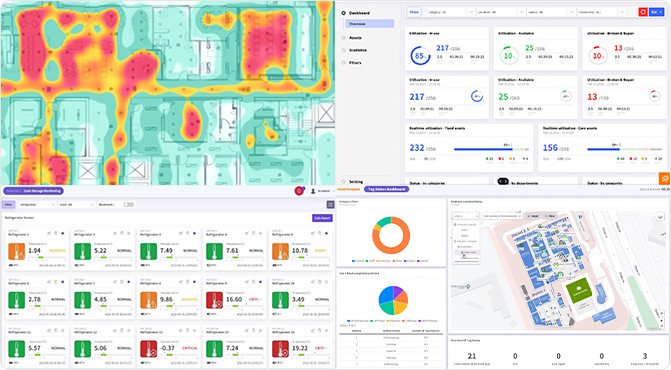
Task: Click the Fixed assets realtime utilization bar
Action: [491, 149]
